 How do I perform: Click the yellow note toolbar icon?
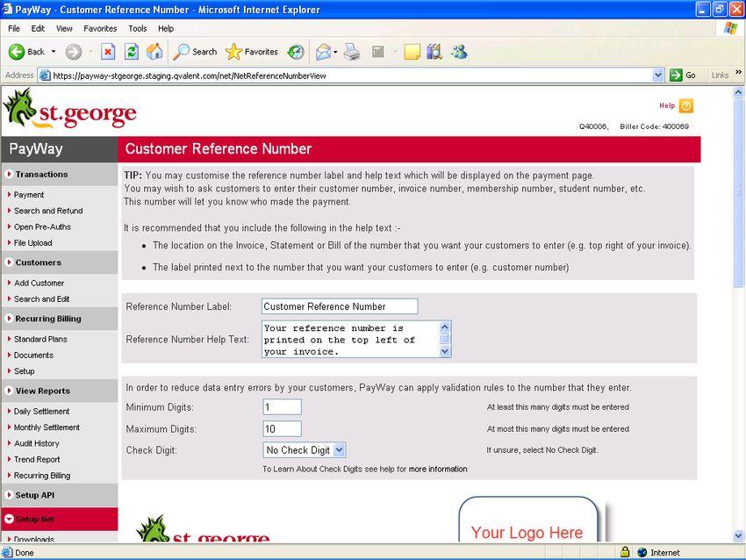(x=412, y=52)
